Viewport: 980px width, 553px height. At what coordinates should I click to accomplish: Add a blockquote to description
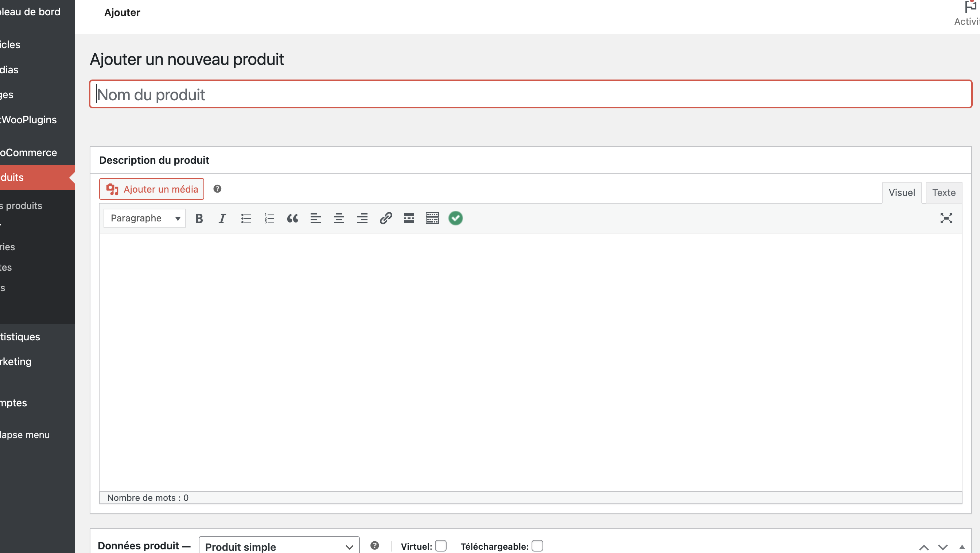tap(292, 219)
